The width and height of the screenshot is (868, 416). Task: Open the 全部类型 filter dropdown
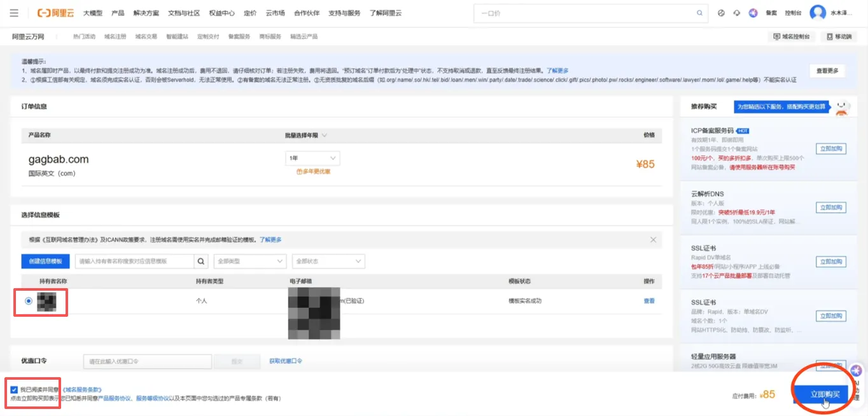(250, 261)
